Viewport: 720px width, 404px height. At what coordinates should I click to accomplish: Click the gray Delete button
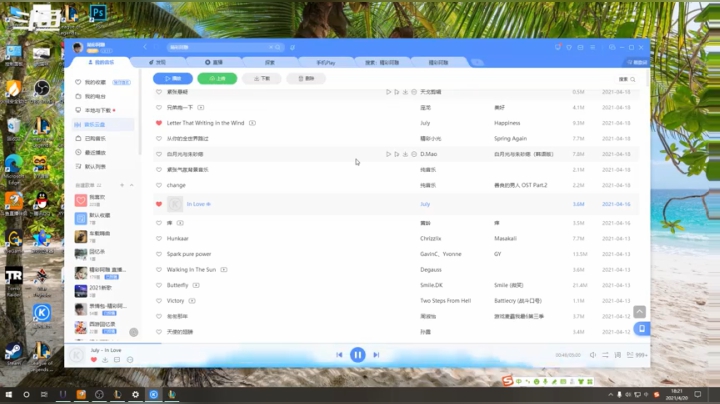[x=306, y=79]
